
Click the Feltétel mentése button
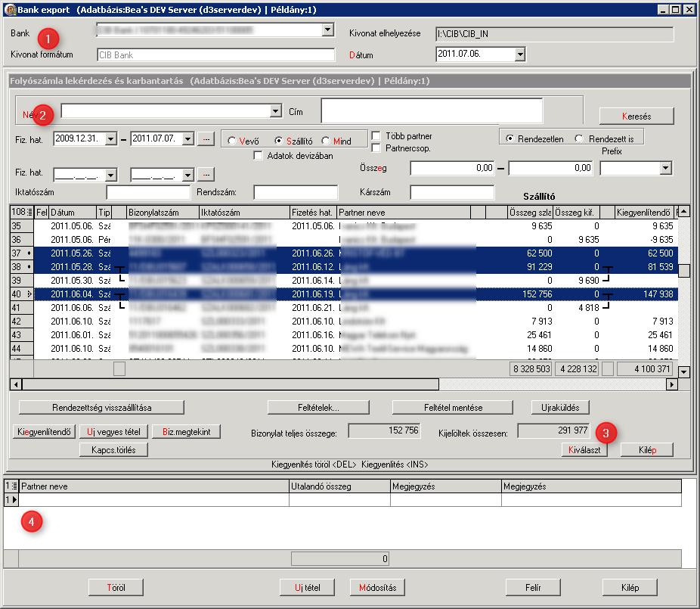pyautogui.click(x=453, y=408)
